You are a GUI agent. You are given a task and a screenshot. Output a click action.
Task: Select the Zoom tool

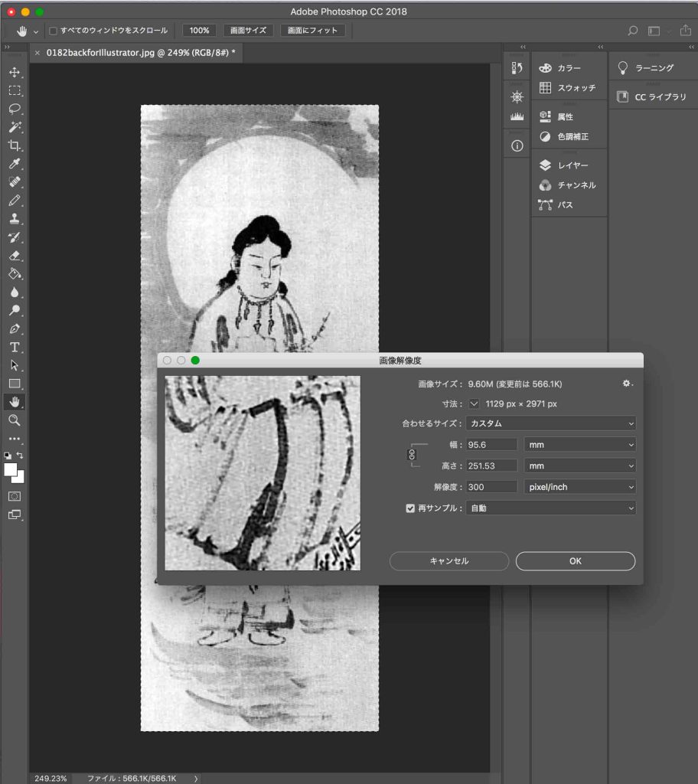point(15,420)
